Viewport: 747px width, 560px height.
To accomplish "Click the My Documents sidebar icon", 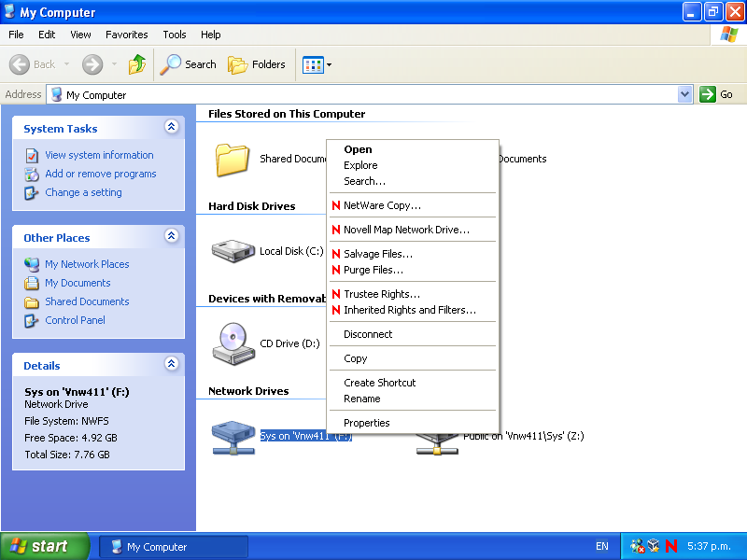I will pos(32,283).
